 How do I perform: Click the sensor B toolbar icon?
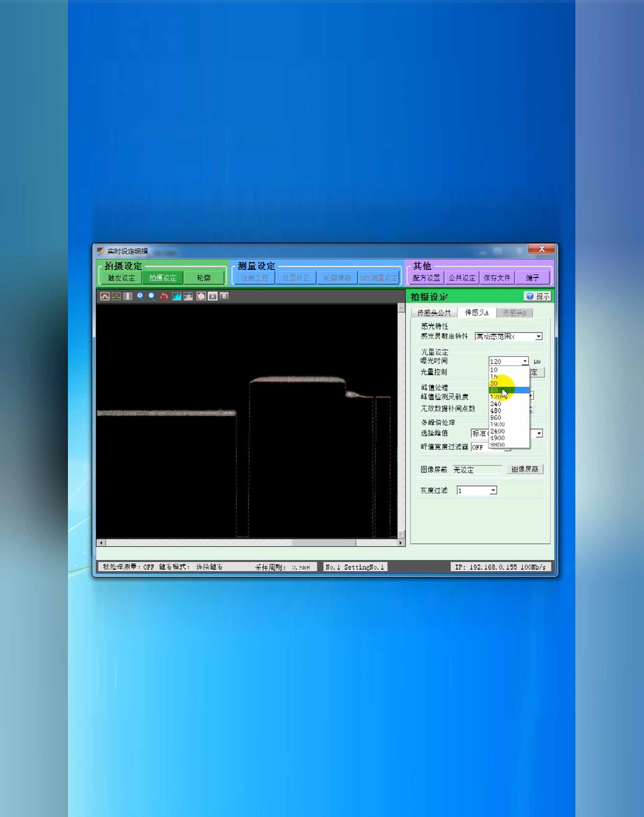coord(224,296)
